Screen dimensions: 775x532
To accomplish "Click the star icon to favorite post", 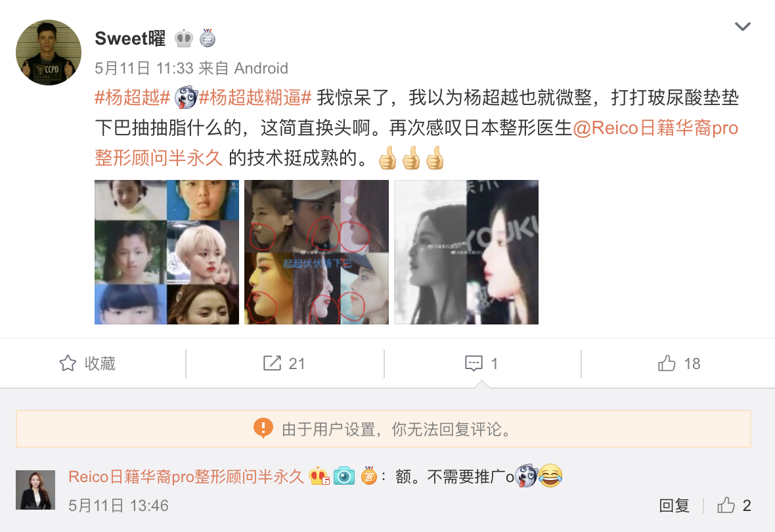I will pyautogui.click(x=68, y=363).
